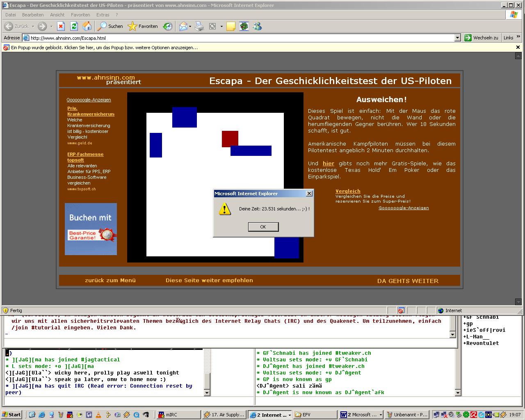Image resolution: width=525 pixels, height=420 pixels.
Task: Click the ICQ flower toolbar icon
Action: click(244, 26)
